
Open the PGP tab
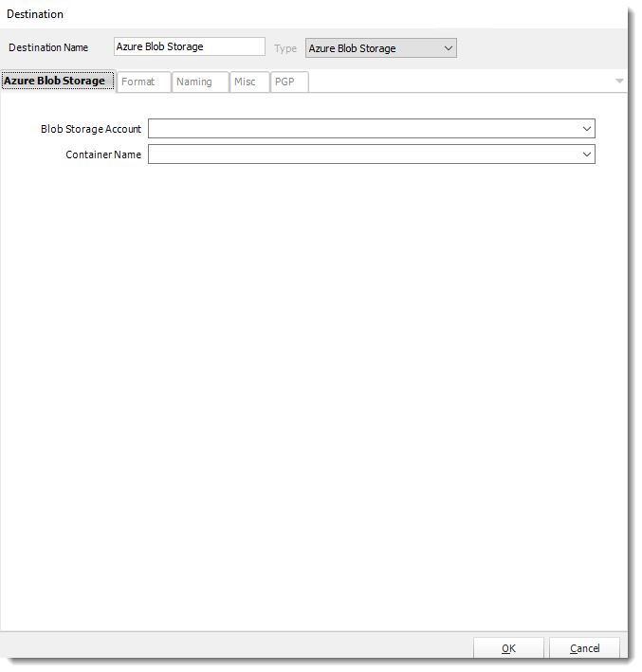coord(289,82)
